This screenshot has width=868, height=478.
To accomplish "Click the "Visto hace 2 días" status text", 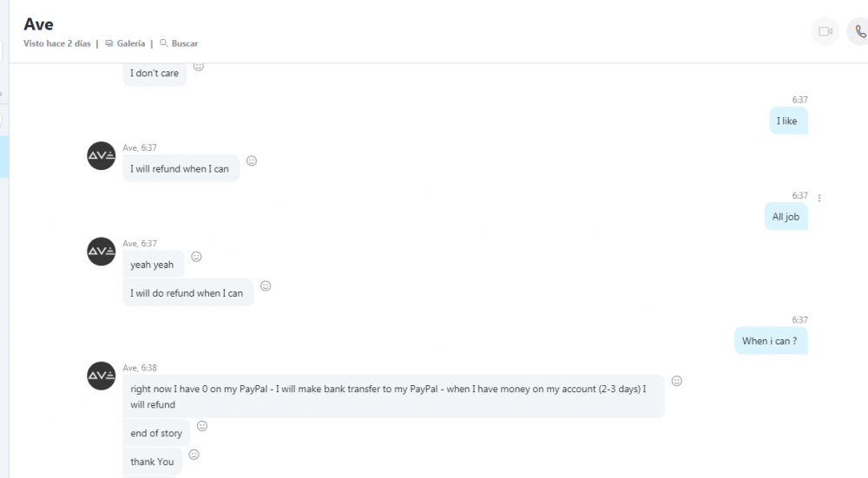I will point(57,43).
